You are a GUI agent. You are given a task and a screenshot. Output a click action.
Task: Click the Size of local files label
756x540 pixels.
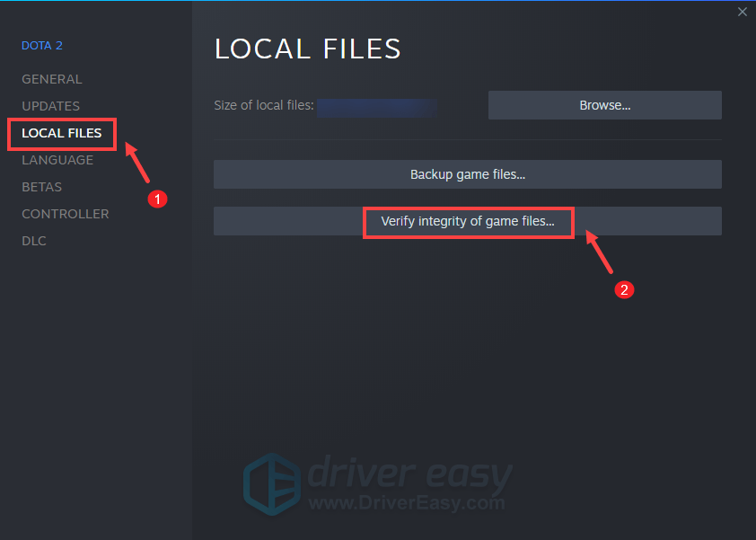(x=264, y=105)
